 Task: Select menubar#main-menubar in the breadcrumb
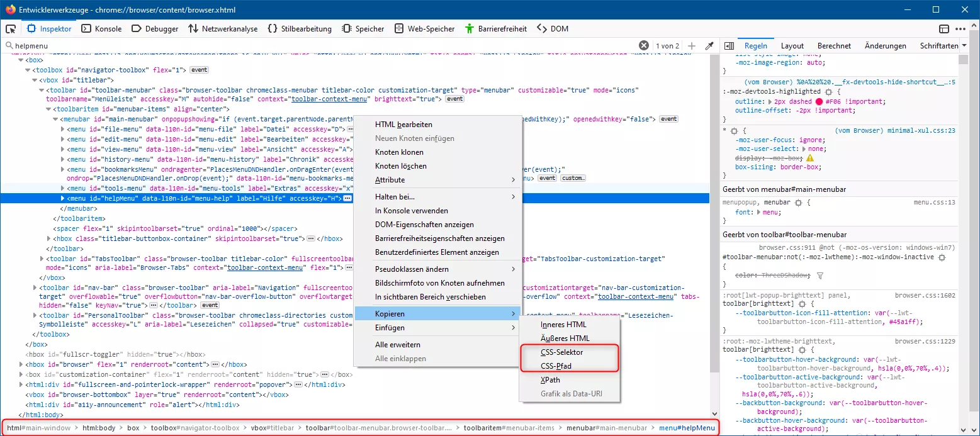(606, 428)
